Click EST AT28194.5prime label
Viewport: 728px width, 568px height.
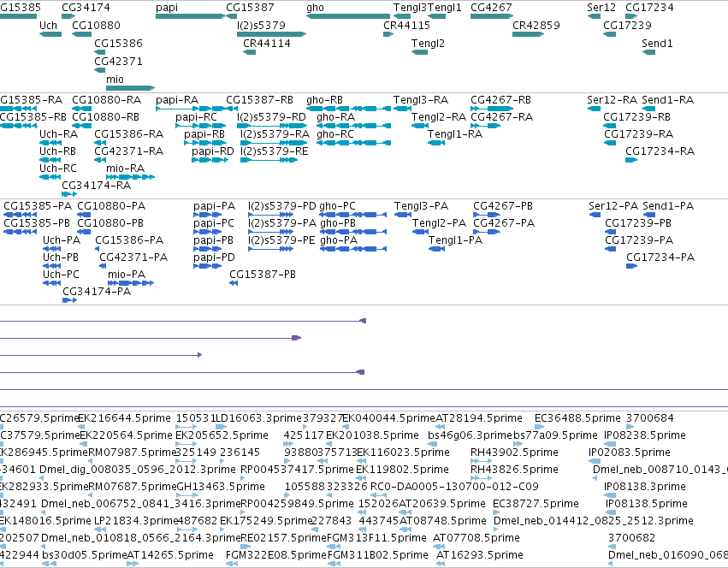(x=479, y=418)
